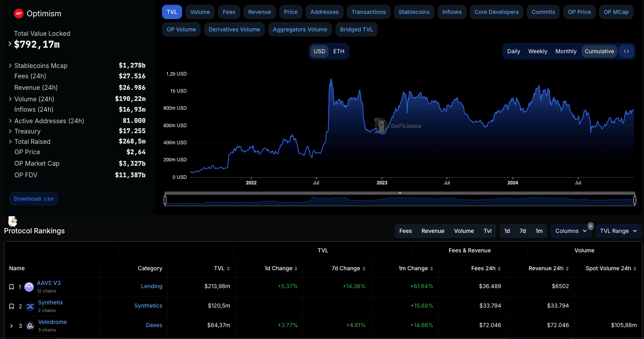Toggle the OP Price chart metric

579,12
